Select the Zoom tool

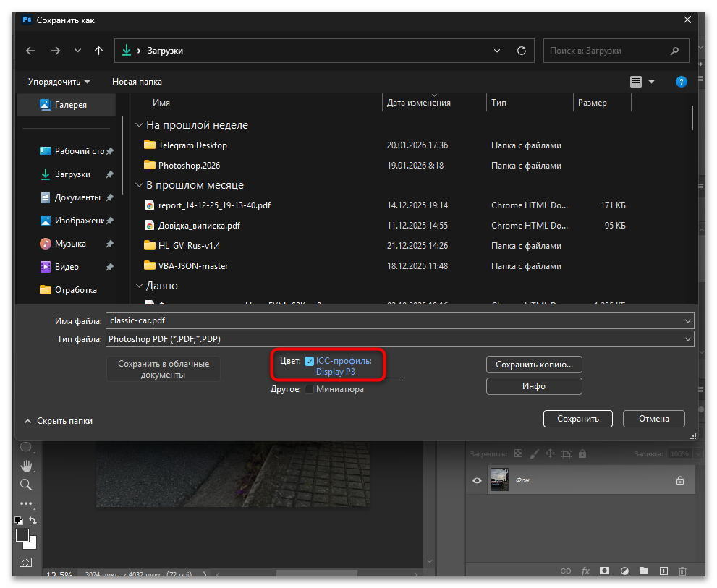[26, 485]
